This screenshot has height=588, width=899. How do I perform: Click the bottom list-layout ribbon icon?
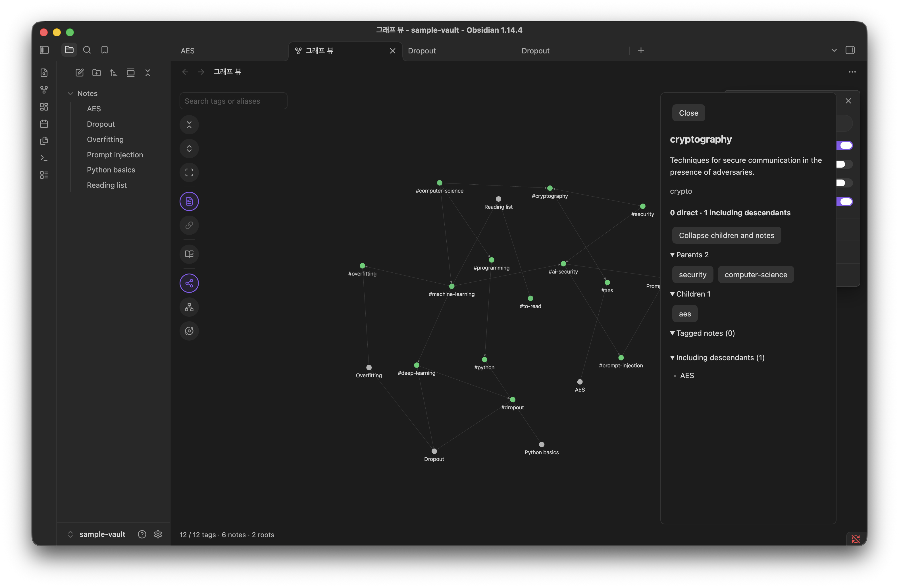pyautogui.click(x=44, y=175)
